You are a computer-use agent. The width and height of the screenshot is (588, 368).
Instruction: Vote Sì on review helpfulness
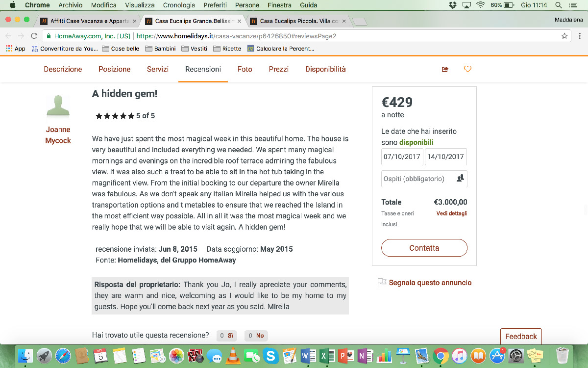pyautogui.click(x=226, y=336)
